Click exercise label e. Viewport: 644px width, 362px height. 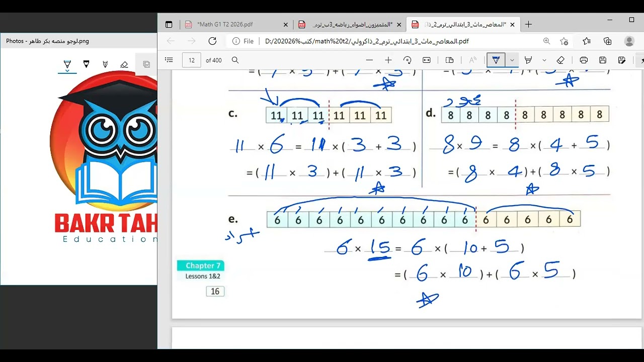233,219
